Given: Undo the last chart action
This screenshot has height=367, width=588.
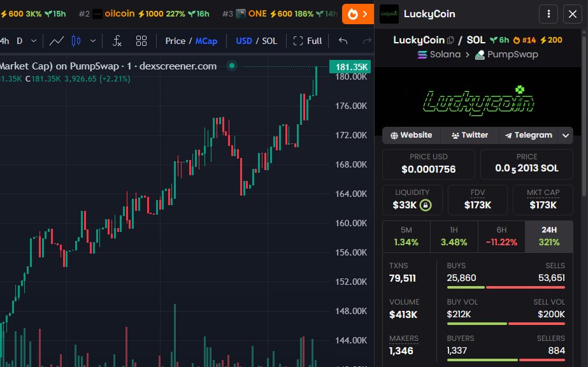Looking at the screenshot, I should pyautogui.click(x=343, y=41).
